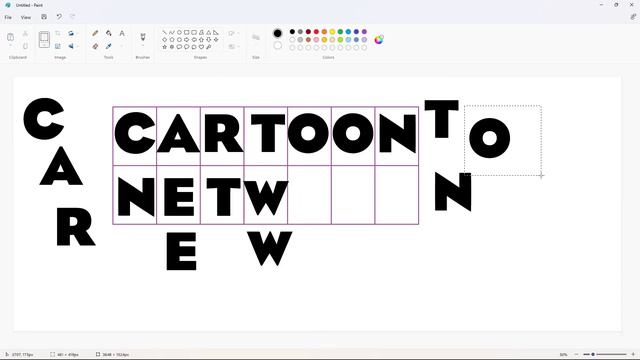Click the Resize and skew icon
Image resolution: width=640 pixels, height=360 pixels.
click(x=58, y=46)
